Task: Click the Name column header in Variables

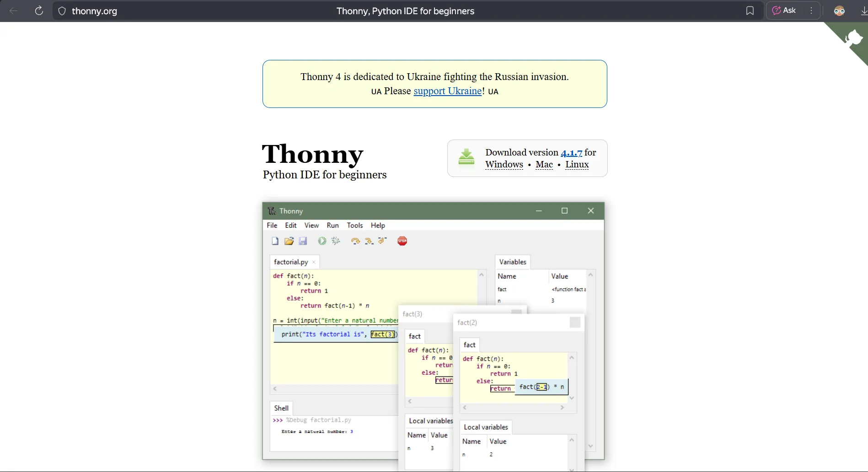Action: pyautogui.click(x=507, y=276)
